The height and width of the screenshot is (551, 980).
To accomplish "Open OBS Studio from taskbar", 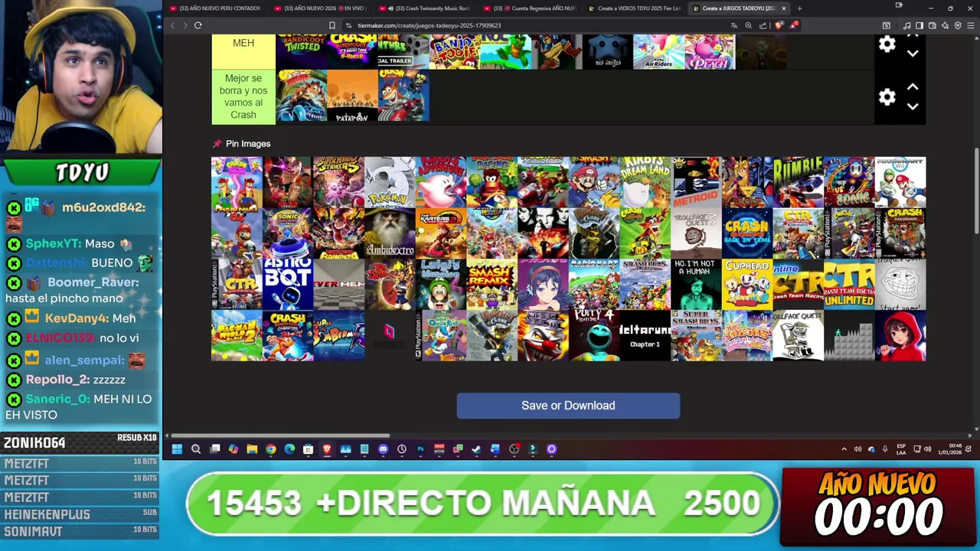I will [514, 449].
